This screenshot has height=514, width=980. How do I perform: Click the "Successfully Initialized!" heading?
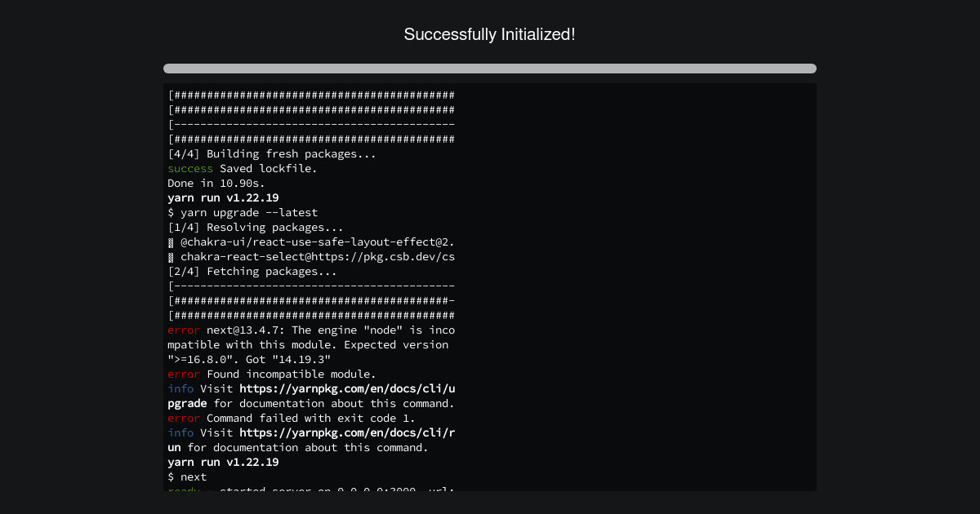(x=490, y=34)
